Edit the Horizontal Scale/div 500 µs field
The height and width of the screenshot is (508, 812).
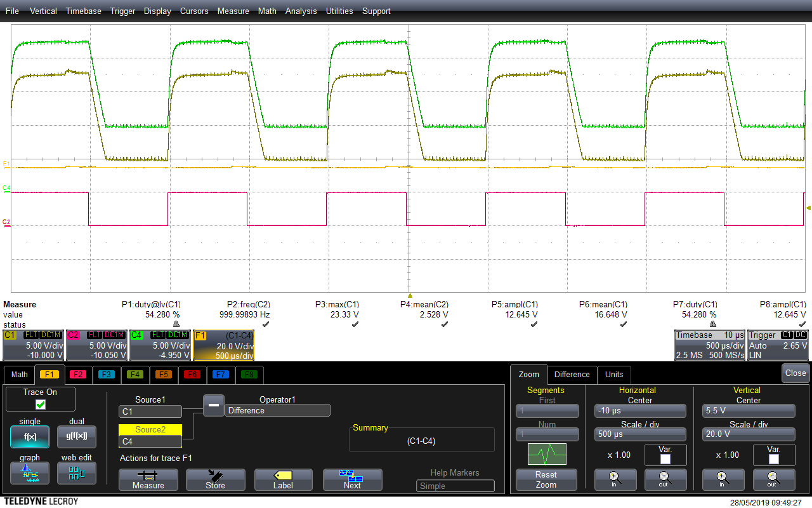(640, 435)
